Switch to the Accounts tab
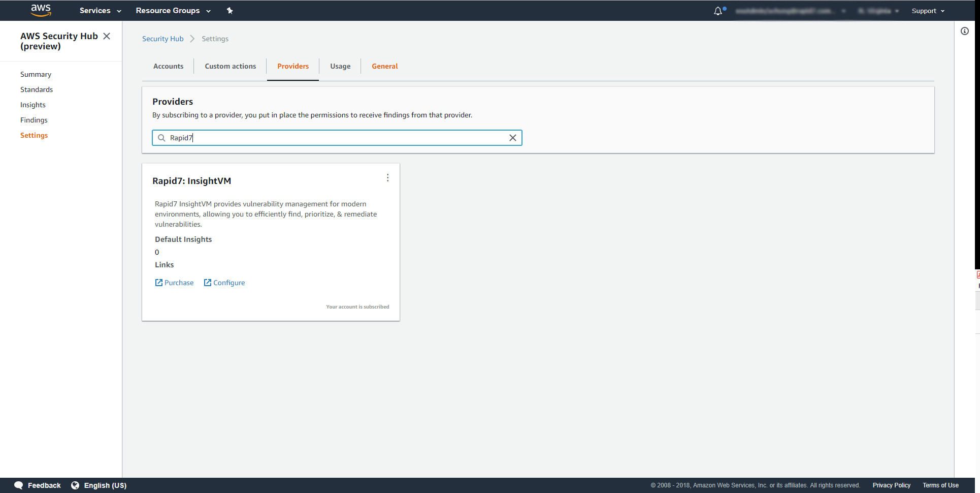This screenshot has height=493, width=980. pyautogui.click(x=168, y=66)
